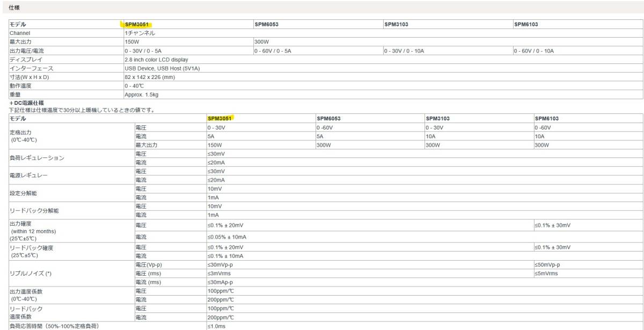Click the ≤0.1% ± 10mA value
Image resolution: width=644 pixels, height=330 pixels.
pyautogui.click(x=225, y=256)
